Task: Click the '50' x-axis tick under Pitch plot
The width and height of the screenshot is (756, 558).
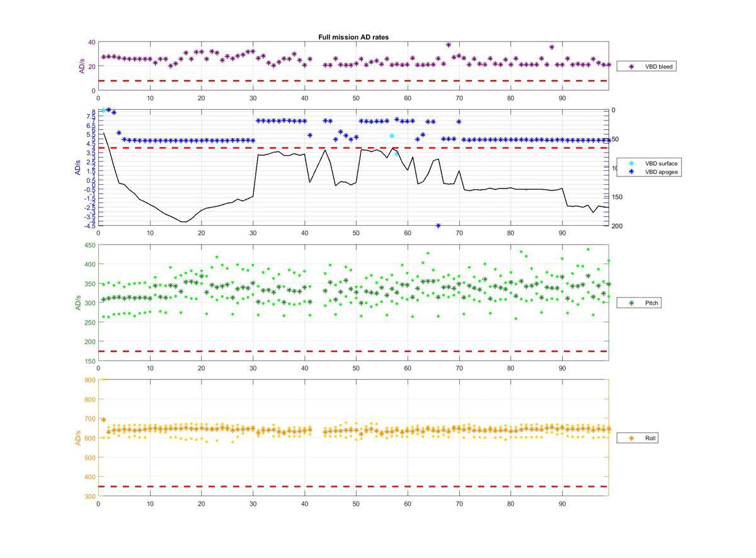Action: click(x=356, y=368)
